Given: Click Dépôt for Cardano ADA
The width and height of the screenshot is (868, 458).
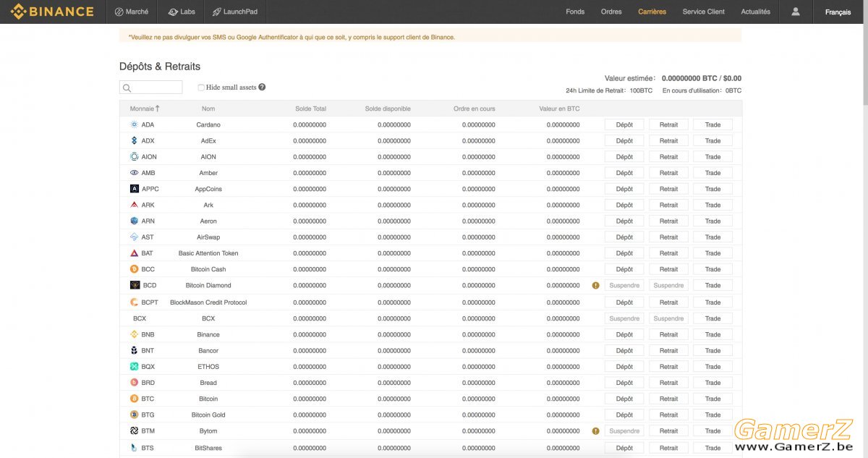Looking at the screenshot, I should tap(624, 124).
